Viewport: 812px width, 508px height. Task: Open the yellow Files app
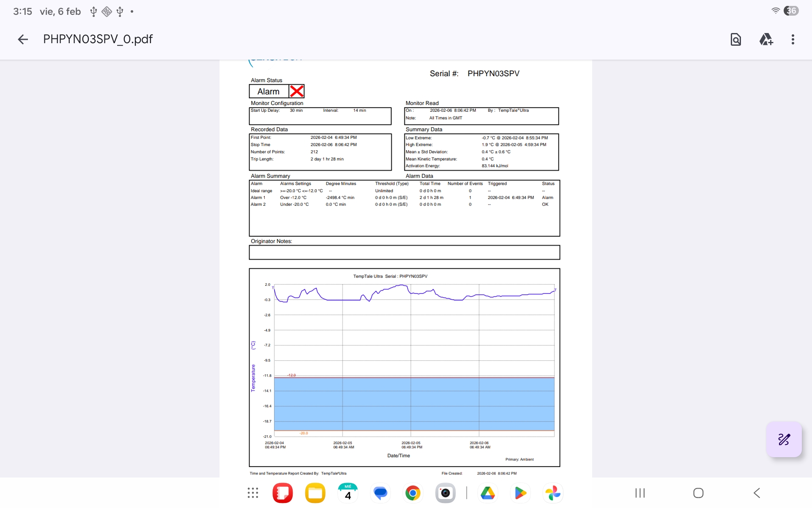click(315, 493)
